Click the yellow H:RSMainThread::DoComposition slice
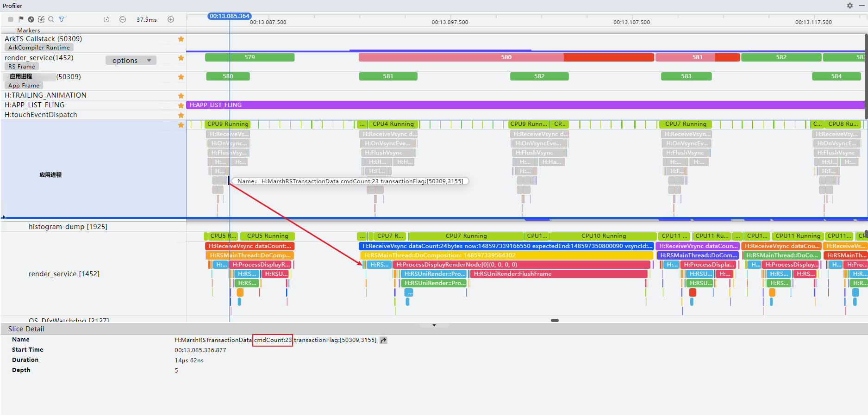 [506, 255]
